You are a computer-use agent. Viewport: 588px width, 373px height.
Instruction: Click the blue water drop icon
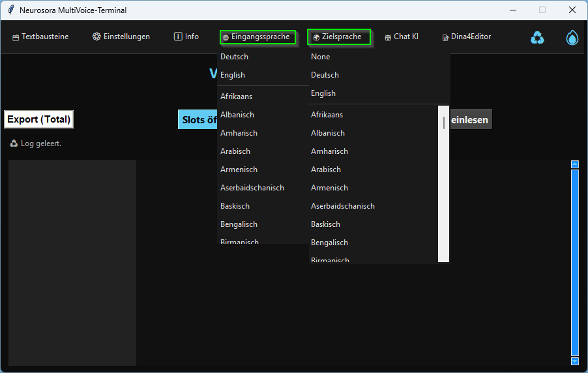572,38
